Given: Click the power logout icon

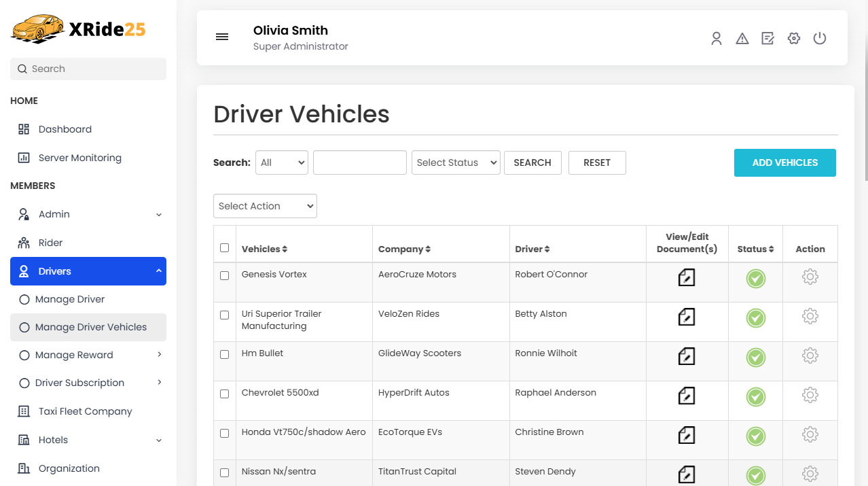Looking at the screenshot, I should coord(820,39).
